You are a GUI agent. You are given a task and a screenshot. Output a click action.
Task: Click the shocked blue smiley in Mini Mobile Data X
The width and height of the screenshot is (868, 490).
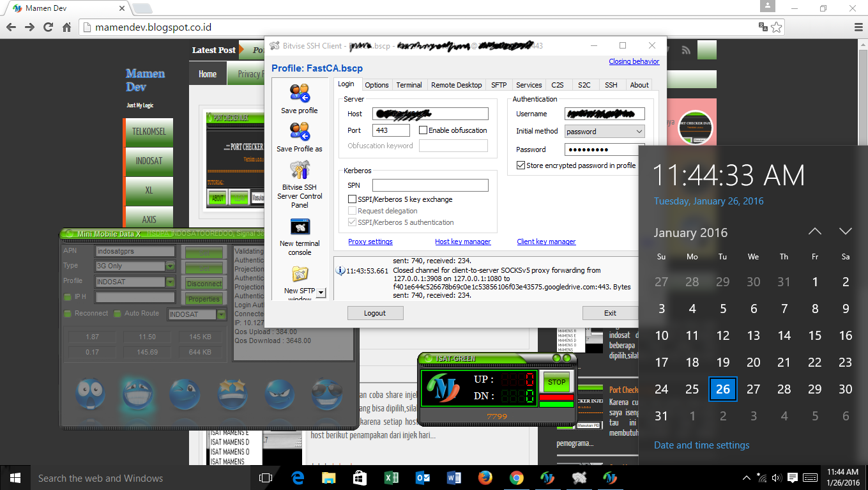[x=90, y=394]
